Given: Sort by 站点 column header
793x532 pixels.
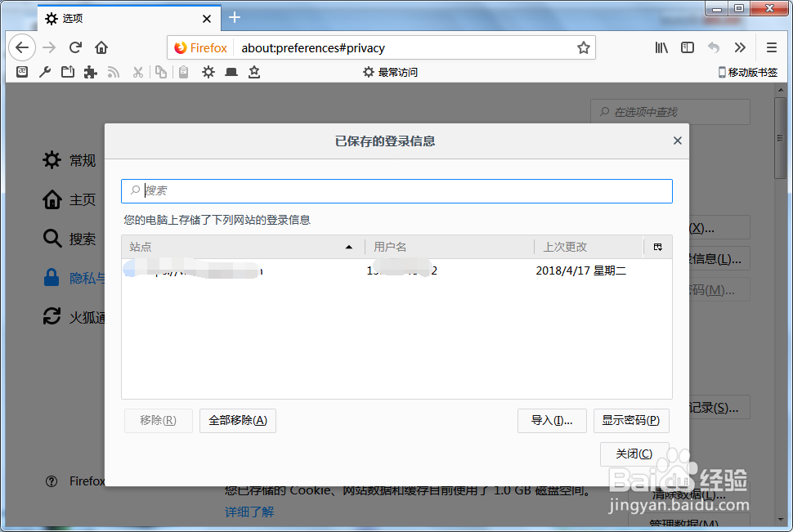Looking at the screenshot, I should (243, 247).
